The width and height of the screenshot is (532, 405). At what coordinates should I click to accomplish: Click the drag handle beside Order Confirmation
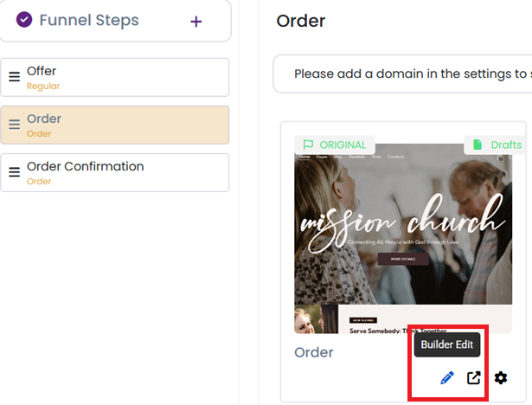tap(14, 172)
